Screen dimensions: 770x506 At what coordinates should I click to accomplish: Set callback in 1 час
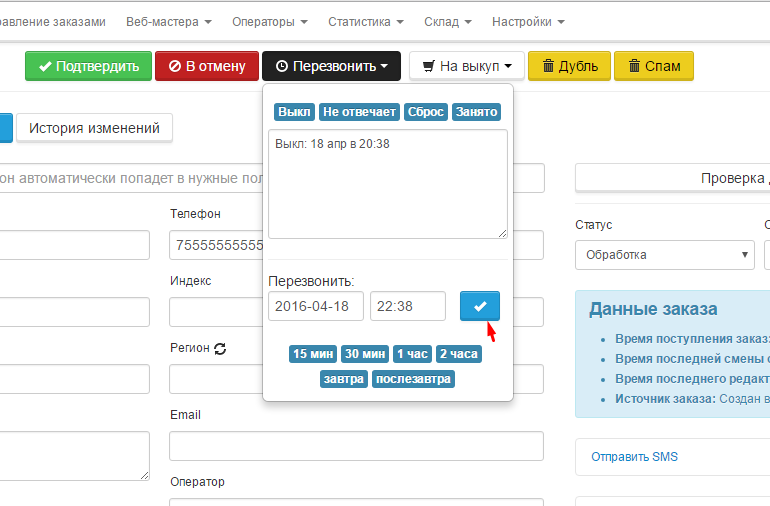coord(412,354)
